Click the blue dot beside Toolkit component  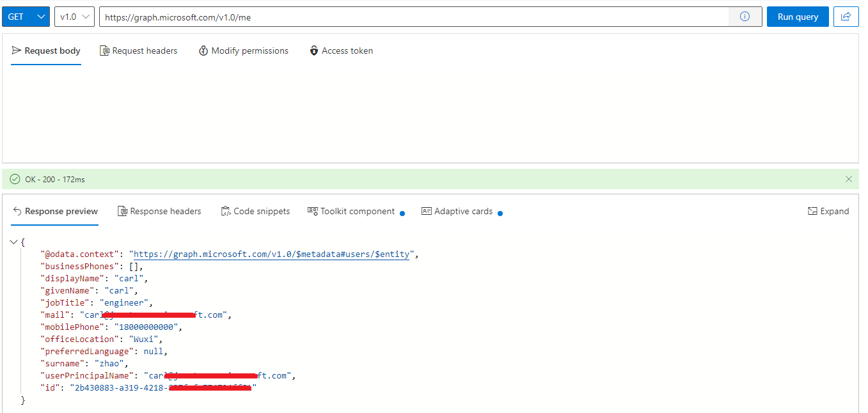pos(402,214)
